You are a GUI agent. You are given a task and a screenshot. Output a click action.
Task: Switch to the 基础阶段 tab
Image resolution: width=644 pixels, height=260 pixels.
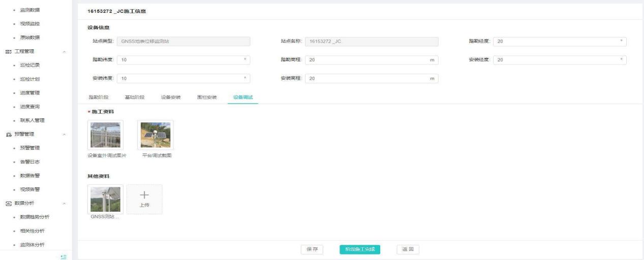(x=135, y=97)
